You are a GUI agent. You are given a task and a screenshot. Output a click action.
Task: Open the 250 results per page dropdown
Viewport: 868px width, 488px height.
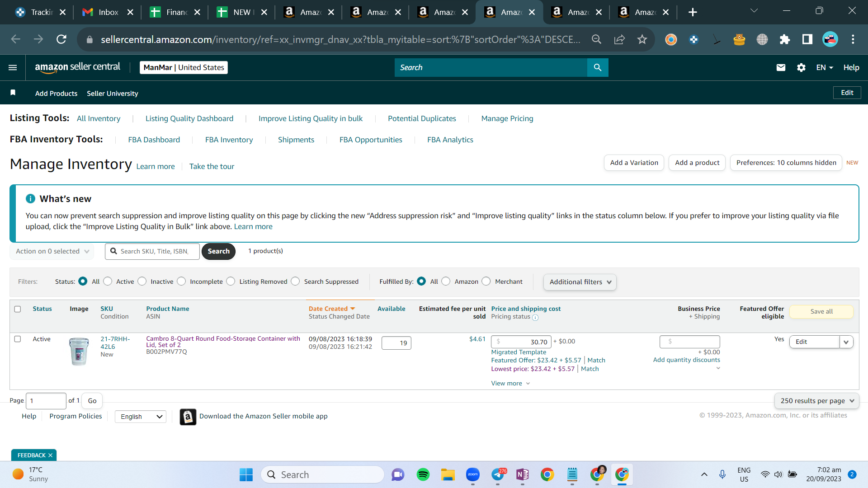[817, 401]
